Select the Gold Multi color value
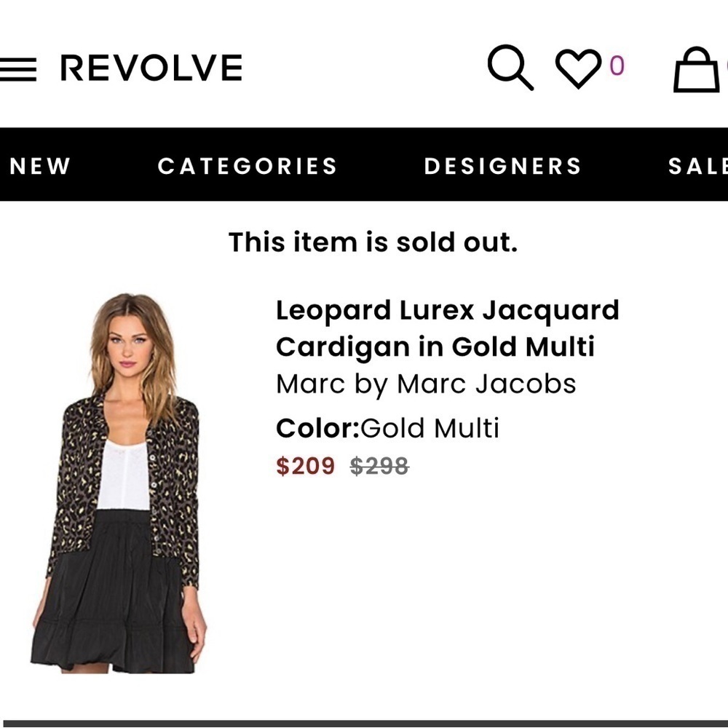Viewport: 728px width, 728px height. (430, 428)
